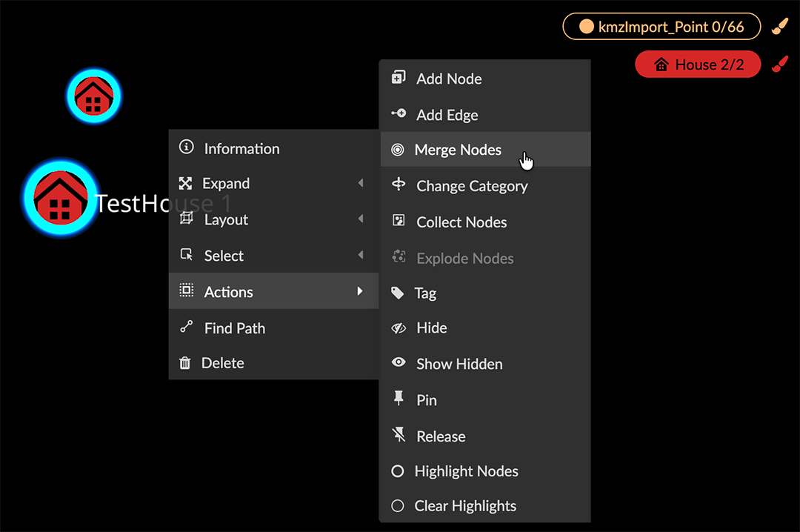Open the orange paintbrush color styler for kmzImport_Point

pyautogui.click(x=779, y=27)
